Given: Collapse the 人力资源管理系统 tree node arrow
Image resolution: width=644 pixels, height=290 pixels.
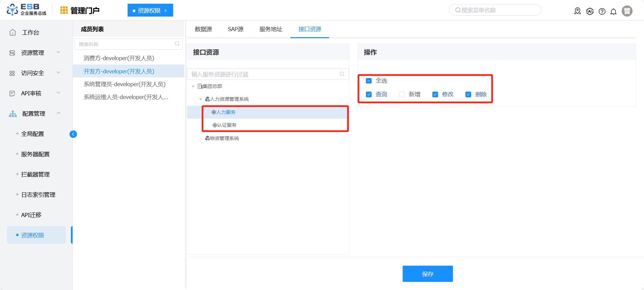Looking at the screenshot, I should [x=200, y=99].
